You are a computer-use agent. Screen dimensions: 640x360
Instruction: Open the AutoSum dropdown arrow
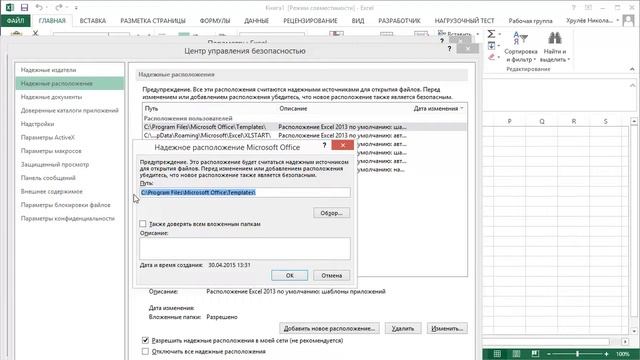[500, 34]
